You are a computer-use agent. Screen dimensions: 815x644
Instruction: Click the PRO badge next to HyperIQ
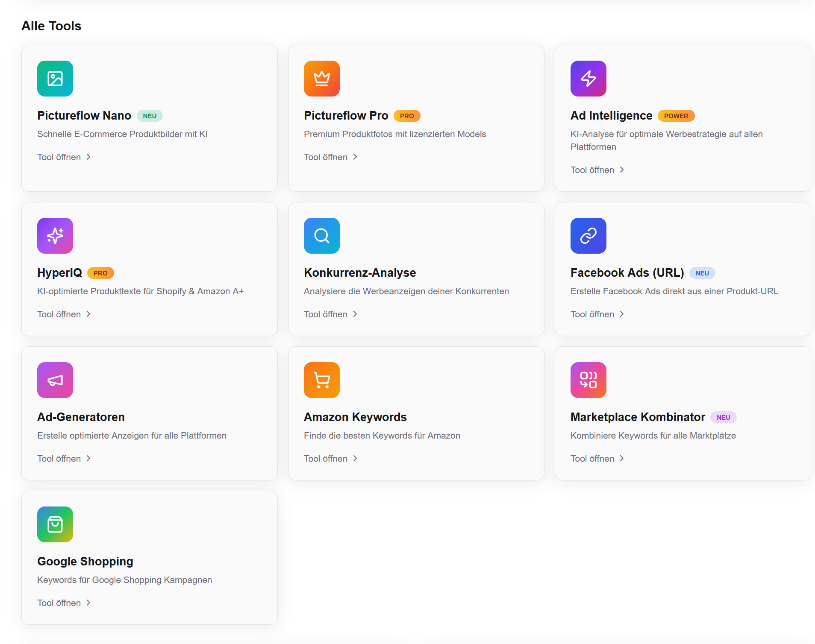coord(100,273)
